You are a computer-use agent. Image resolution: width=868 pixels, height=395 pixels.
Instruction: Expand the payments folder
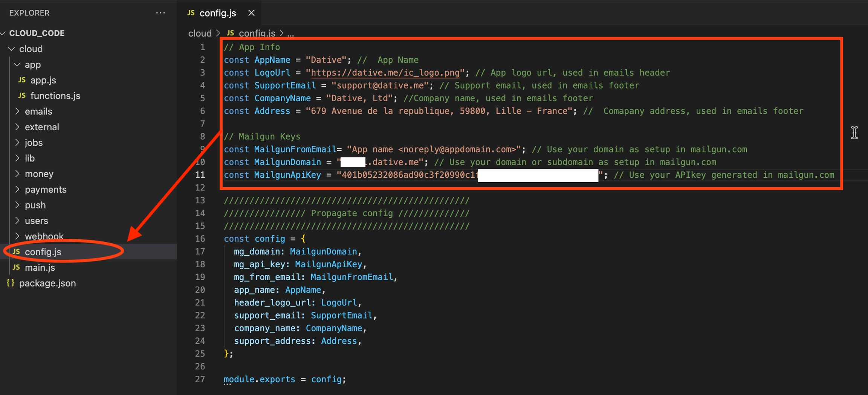[45, 189]
